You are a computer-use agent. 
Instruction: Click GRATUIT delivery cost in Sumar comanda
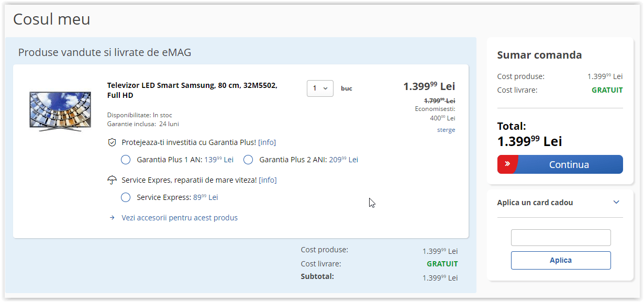[x=607, y=90]
